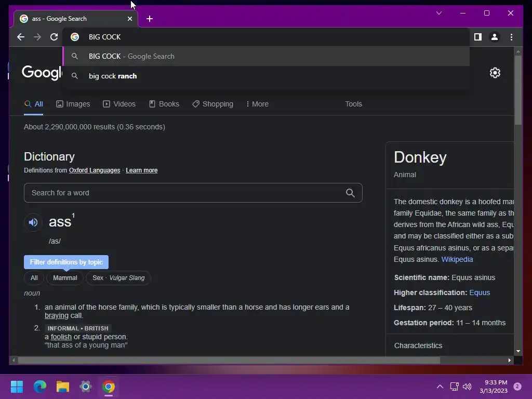
Task: Open File Explorer from the taskbar
Action: 63,387
